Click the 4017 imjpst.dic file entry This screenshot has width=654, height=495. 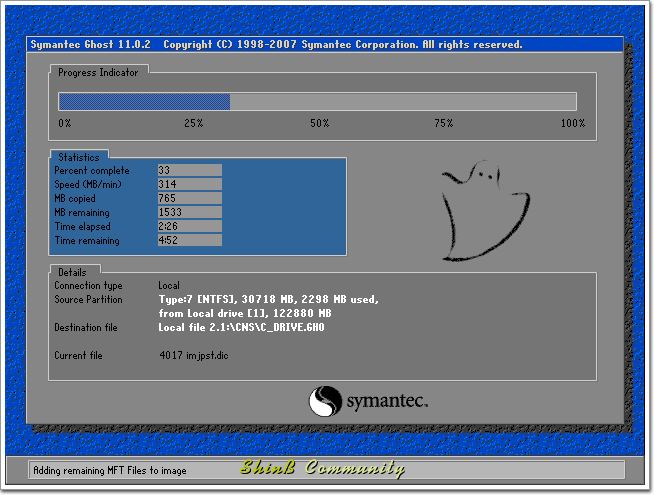tap(194, 355)
